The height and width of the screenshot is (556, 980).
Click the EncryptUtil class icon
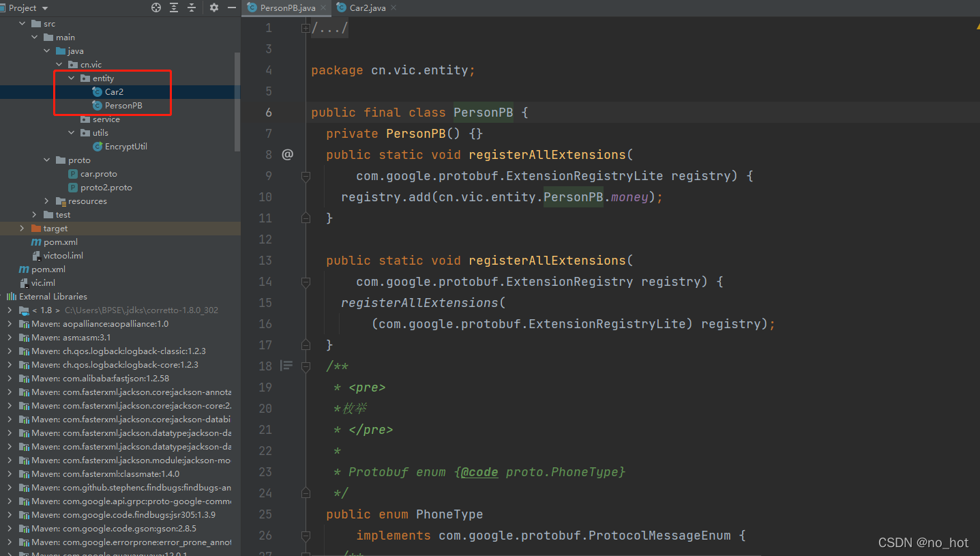(x=98, y=147)
